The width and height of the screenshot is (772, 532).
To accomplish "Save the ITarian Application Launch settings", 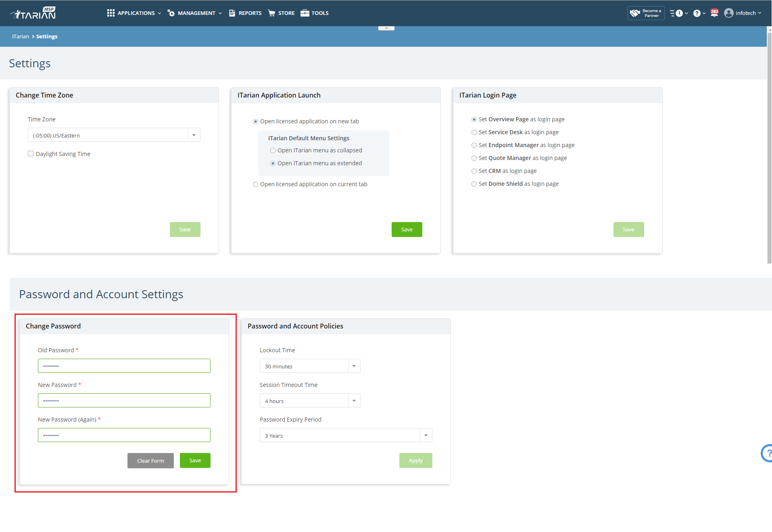I will (x=407, y=229).
